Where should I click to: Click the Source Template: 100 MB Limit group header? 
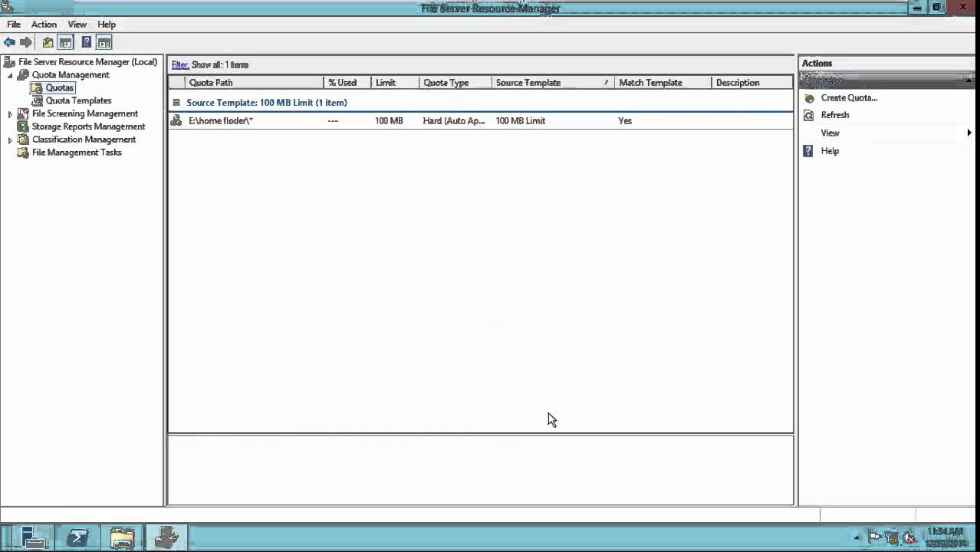pyautogui.click(x=267, y=103)
